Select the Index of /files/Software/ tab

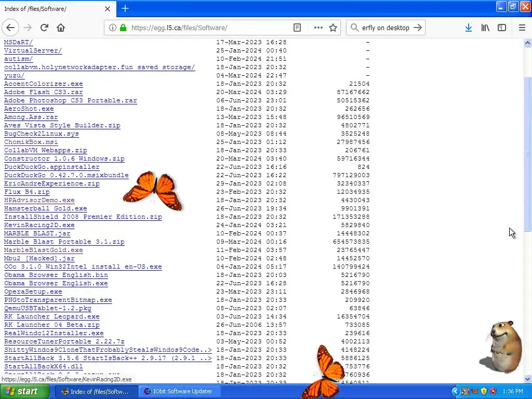click(x=58, y=9)
